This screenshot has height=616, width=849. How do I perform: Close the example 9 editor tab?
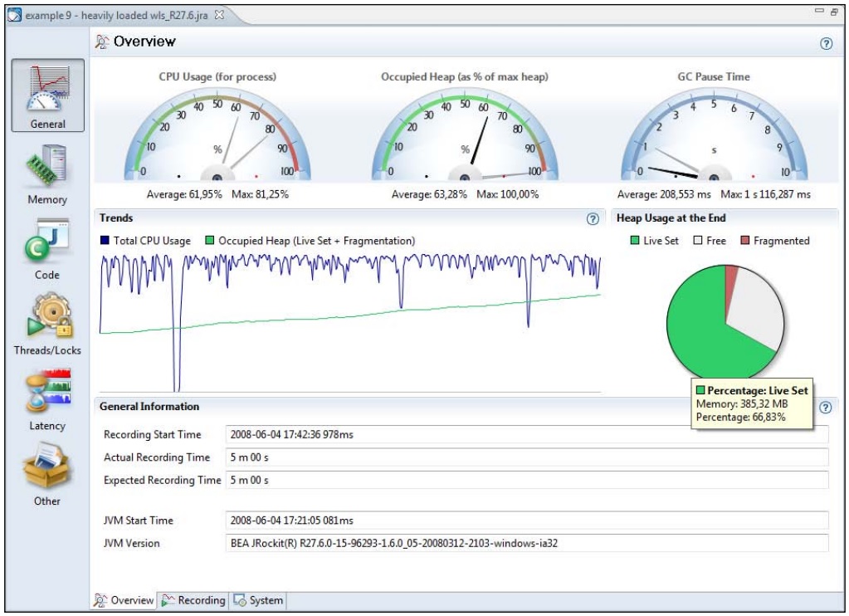(219, 15)
